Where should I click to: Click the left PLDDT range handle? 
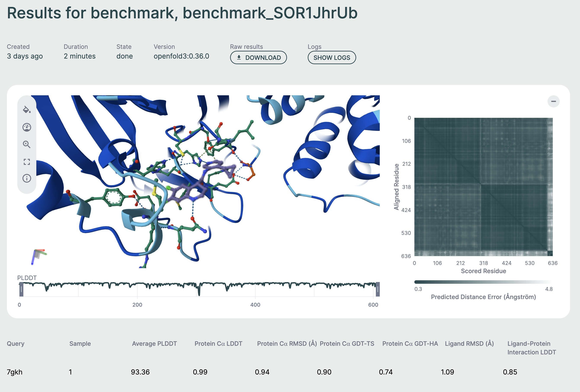coord(21,289)
